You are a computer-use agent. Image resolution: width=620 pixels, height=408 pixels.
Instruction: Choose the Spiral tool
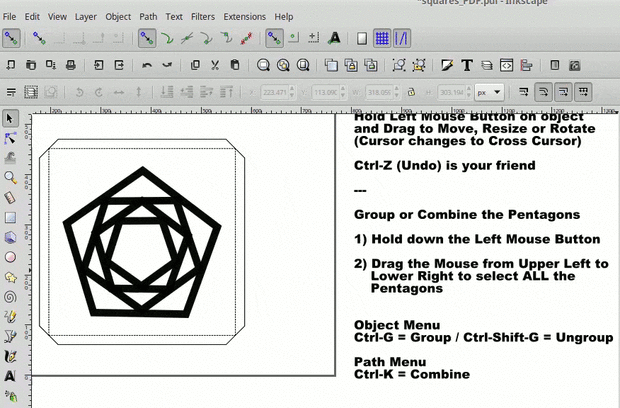tap(10, 297)
